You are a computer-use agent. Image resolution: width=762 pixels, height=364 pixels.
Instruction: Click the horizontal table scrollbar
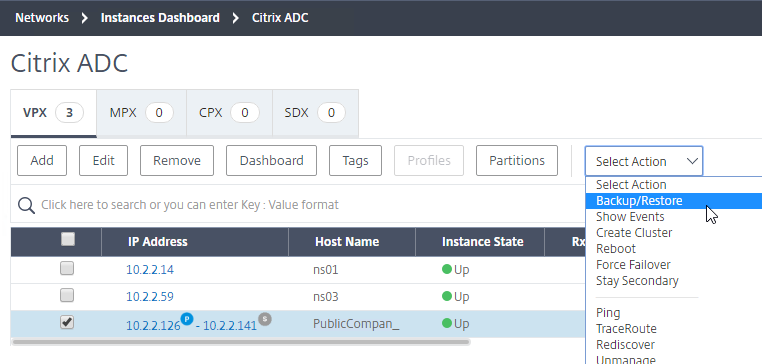click(241, 342)
